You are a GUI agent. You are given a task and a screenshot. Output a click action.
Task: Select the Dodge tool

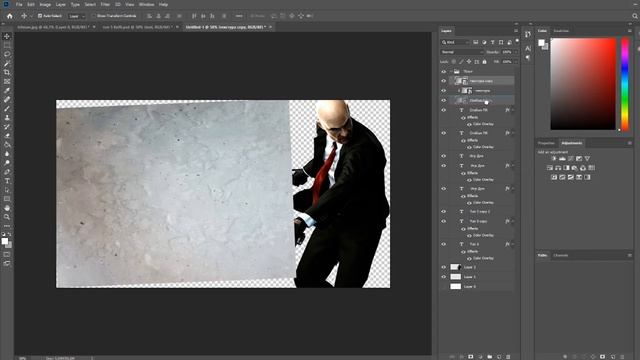pyautogui.click(x=7, y=162)
